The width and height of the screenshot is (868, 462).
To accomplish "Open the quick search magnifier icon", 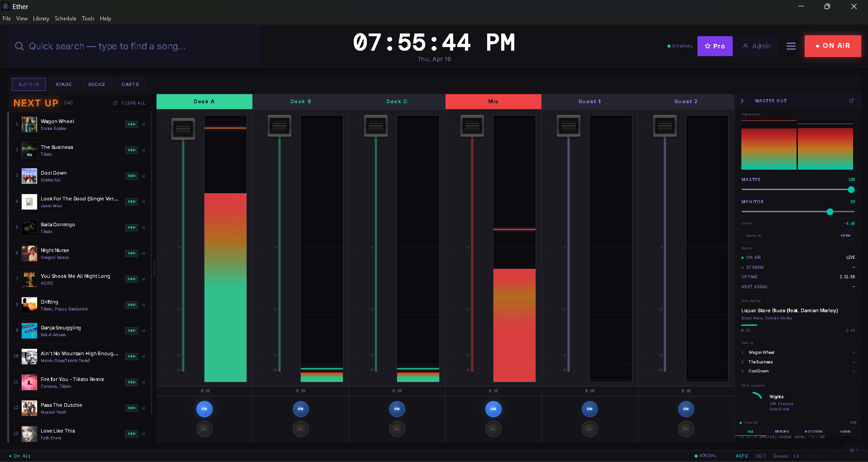I will point(19,46).
